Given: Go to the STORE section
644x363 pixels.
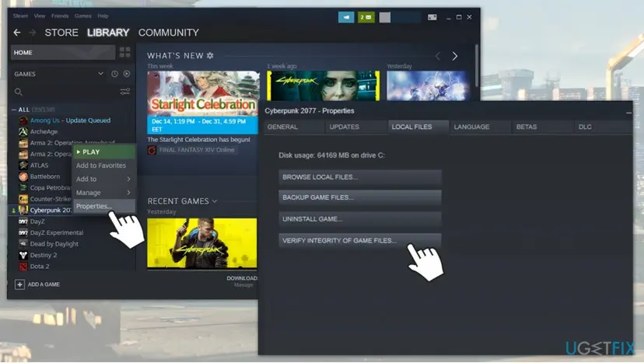Looking at the screenshot, I should click(x=61, y=33).
